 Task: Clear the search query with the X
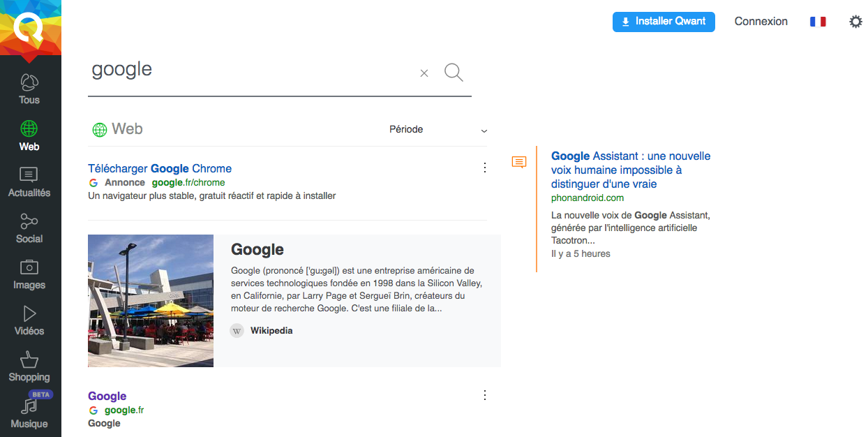point(424,73)
